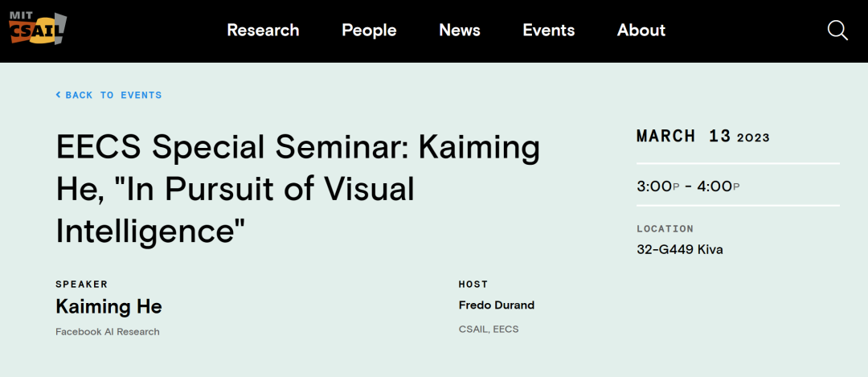The image size is (868, 377).
Task: Follow the Back to Events link
Action: (x=108, y=95)
